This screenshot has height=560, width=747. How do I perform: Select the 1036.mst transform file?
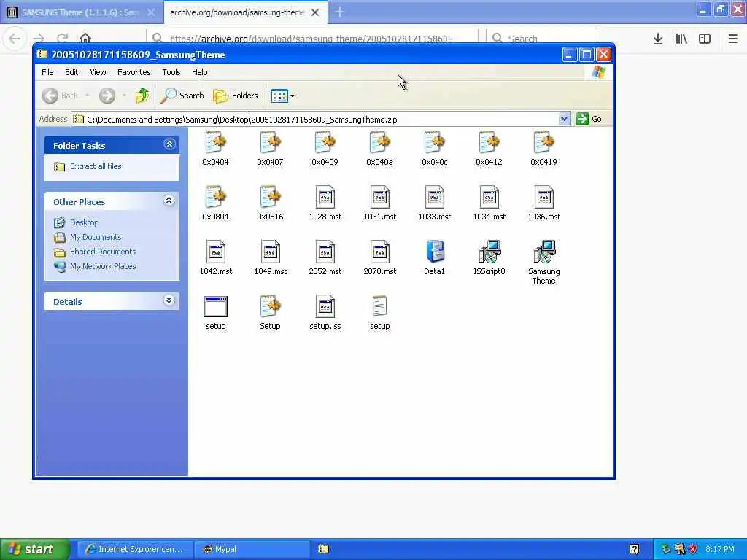pyautogui.click(x=543, y=197)
